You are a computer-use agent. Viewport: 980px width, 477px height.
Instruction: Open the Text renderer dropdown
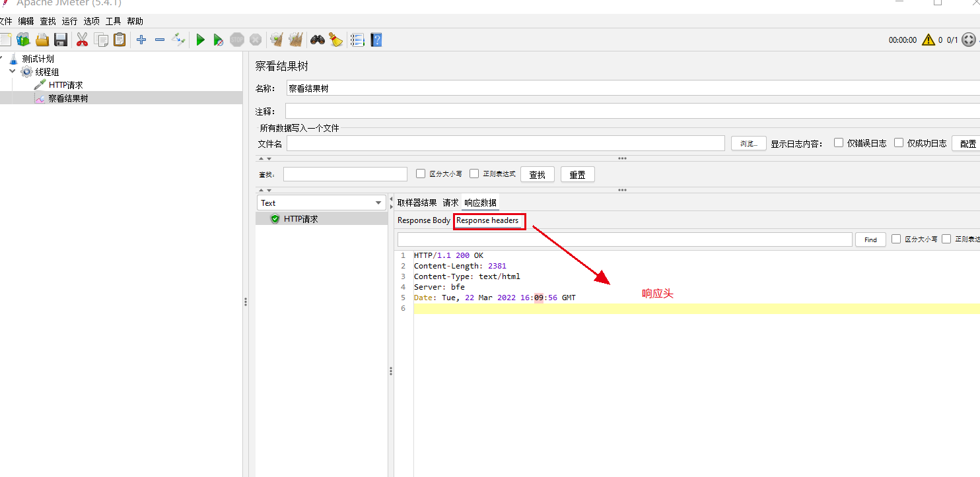(x=322, y=203)
